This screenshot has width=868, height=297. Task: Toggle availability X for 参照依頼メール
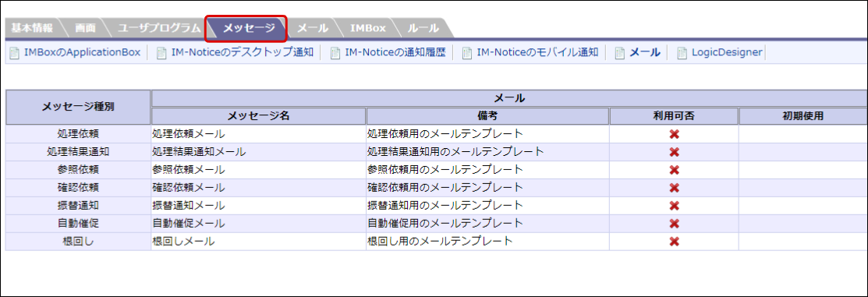(x=674, y=170)
